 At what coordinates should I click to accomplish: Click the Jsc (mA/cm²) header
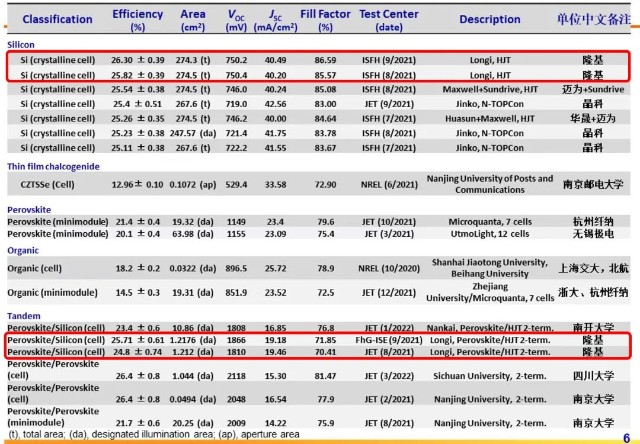click(x=275, y=21)
